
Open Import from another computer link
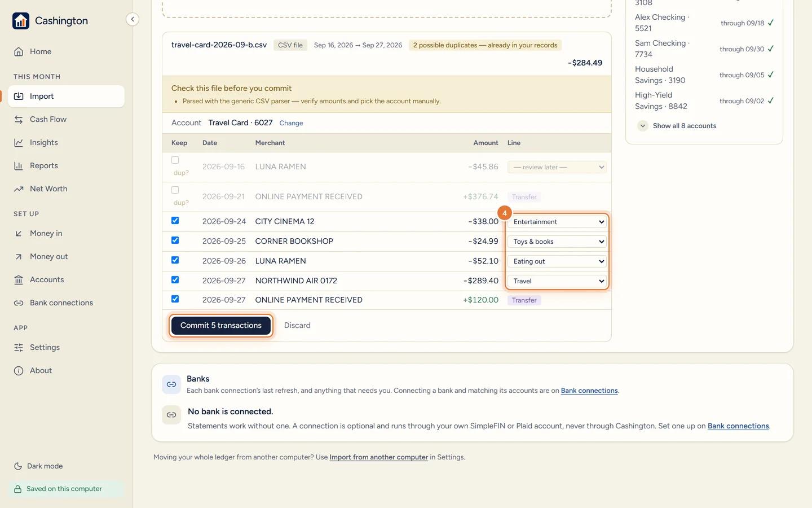(x=379, y=457)
